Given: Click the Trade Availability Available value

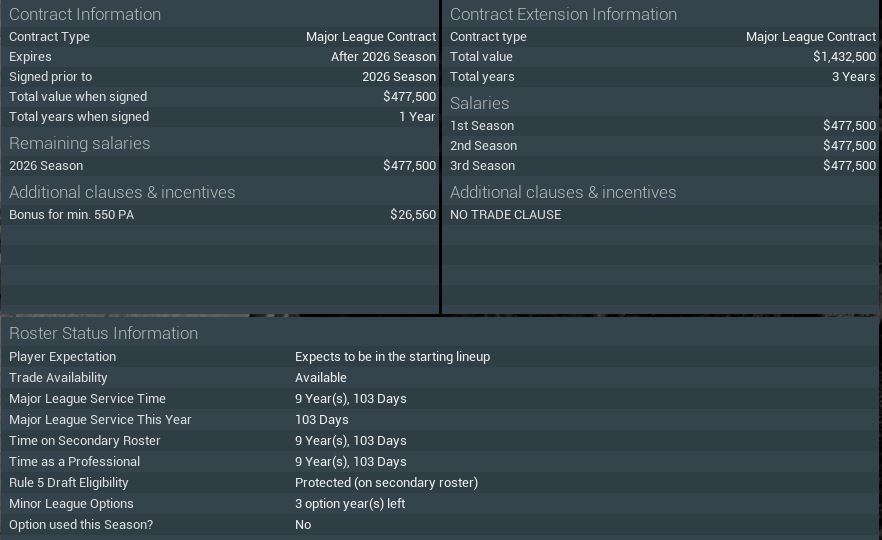Looking at the screenshot, I should (321, 378).
